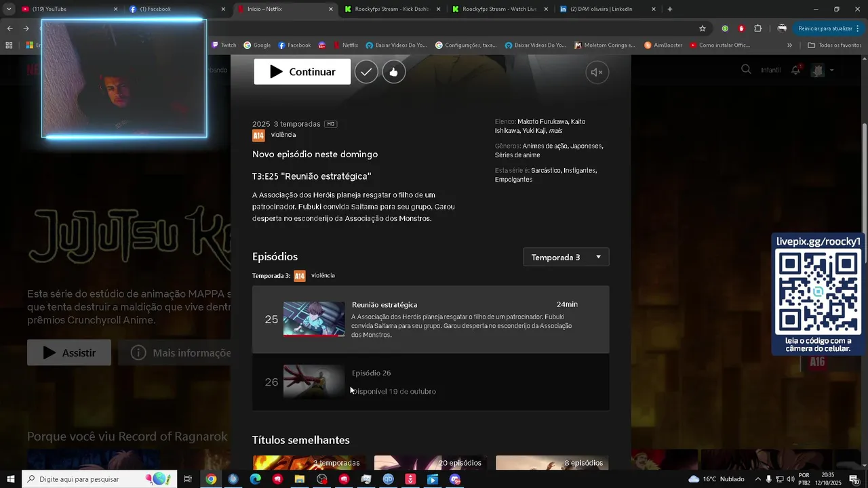This screenshot has height=488, width=868.
Task: Open the Netflix bookmark
Action: (x=345, y=45)
